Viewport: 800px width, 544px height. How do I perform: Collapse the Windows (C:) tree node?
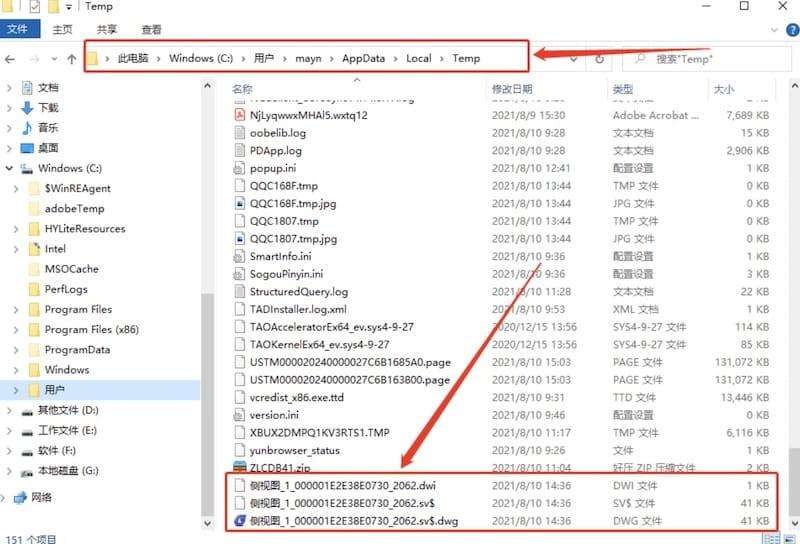tap(9, 168)
